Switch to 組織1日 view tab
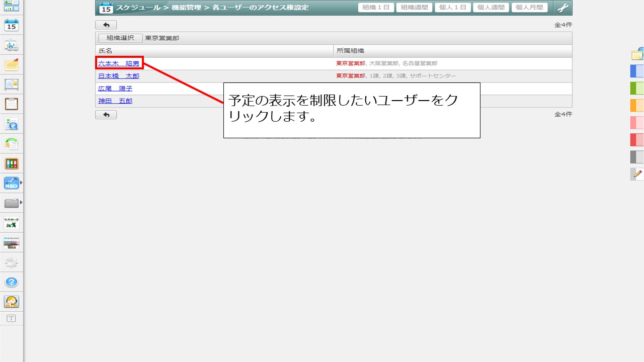This screenshot has height=362, width=644. tap(376, 8)
